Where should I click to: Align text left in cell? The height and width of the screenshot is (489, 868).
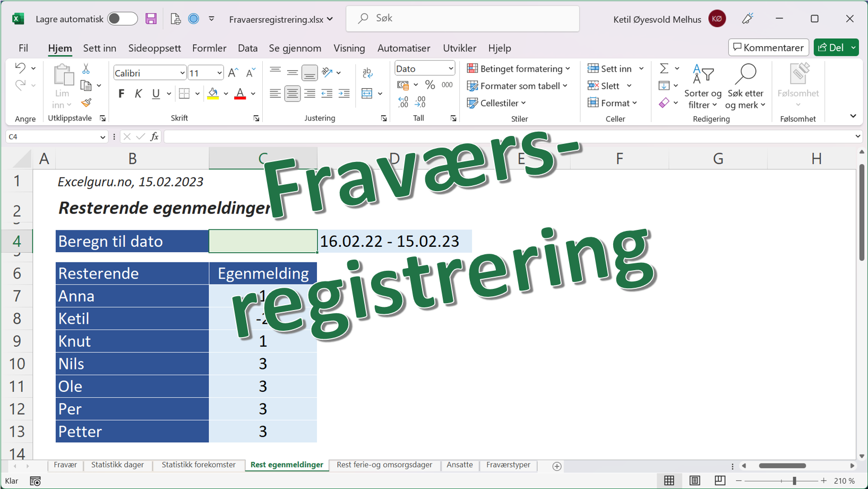coord(275,93)
